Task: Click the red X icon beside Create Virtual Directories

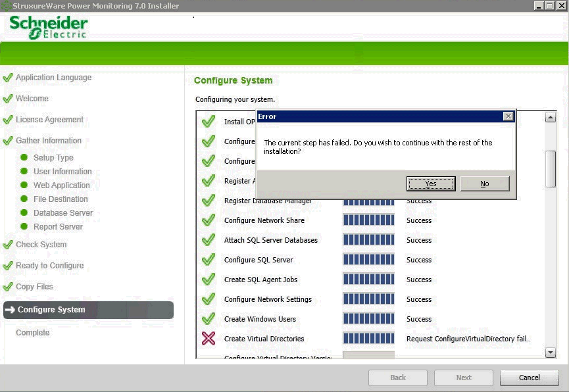Action: click(x=209, y=338)
